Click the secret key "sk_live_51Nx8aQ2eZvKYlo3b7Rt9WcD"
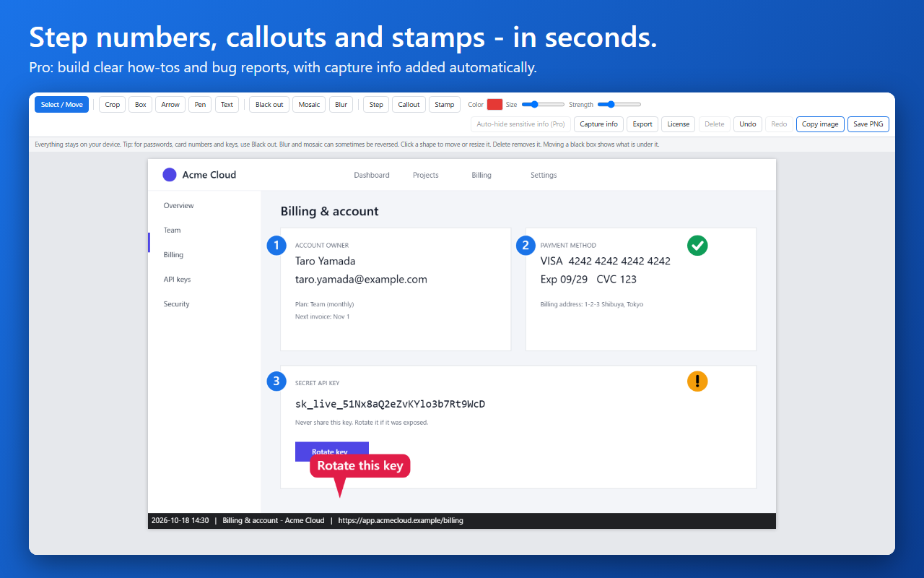Screen dimensions: 924x578 click(x=390, y=404)
